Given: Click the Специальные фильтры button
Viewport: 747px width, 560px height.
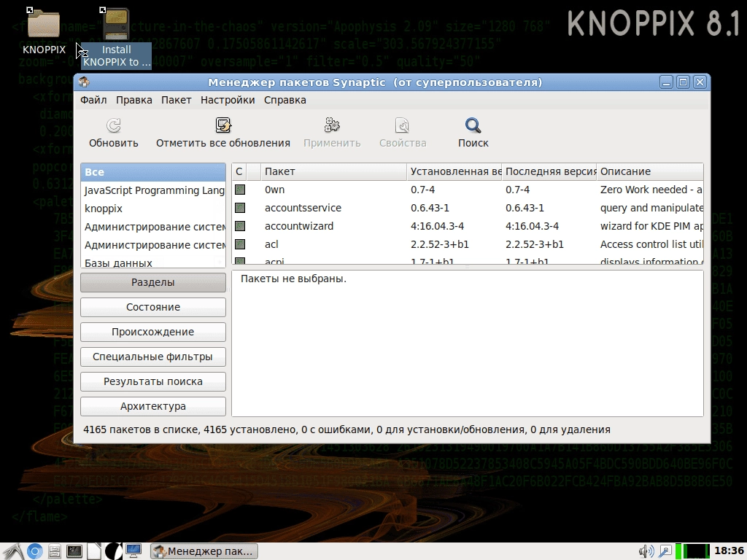Looking at the screenshot, I should click(153, 357).
